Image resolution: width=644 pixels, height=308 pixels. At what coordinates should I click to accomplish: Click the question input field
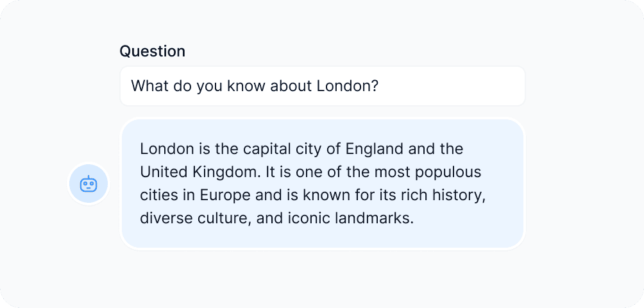pos(322,86)
